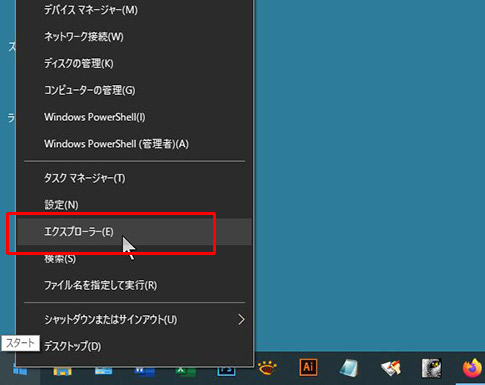Screen dimensions: 485x385
Task: Launch Windows PowerShell (管理者)(A)
Action: pyautogui.click(x=134, y=144)
